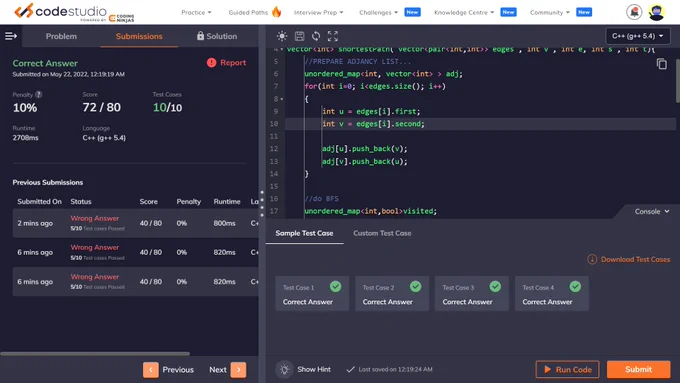Click the Show Hint lightbulb icon
Image resolution: width=680 pixels, height=383 pixels.
[x=284, y=370]
